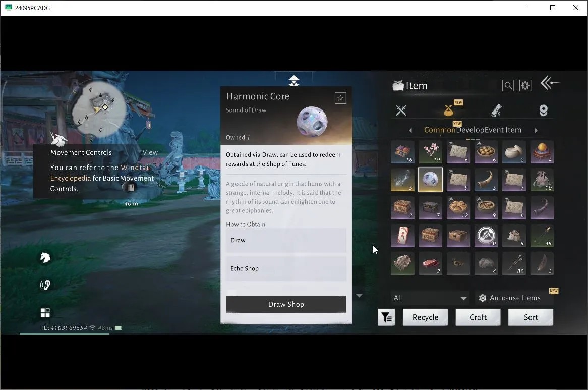Click the Craft button
588x390 pixels.
(x=478, y=317)
